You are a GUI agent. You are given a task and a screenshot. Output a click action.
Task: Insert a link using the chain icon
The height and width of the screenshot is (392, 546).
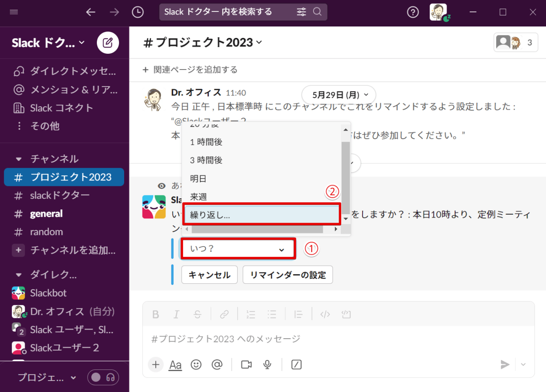(224, 315)
